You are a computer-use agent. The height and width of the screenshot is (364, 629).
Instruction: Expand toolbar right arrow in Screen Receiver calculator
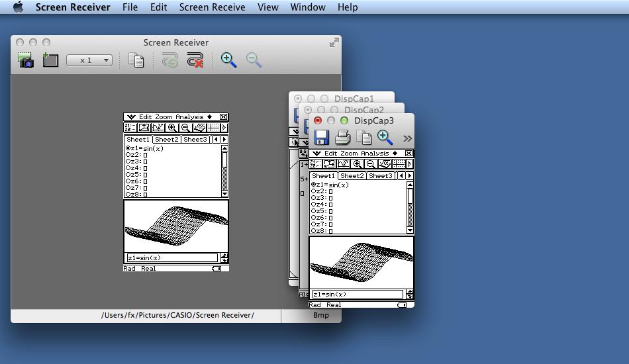tap(224, 128)
